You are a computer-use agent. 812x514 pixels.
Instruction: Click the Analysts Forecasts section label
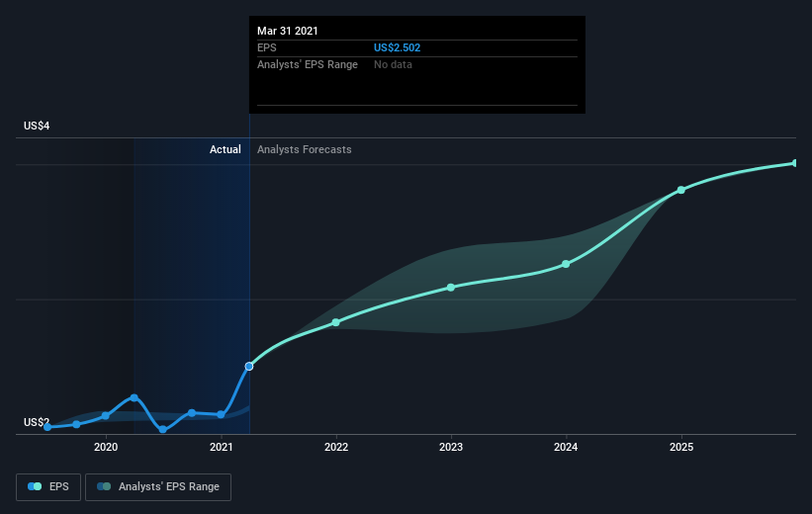[x=305, y=149]
